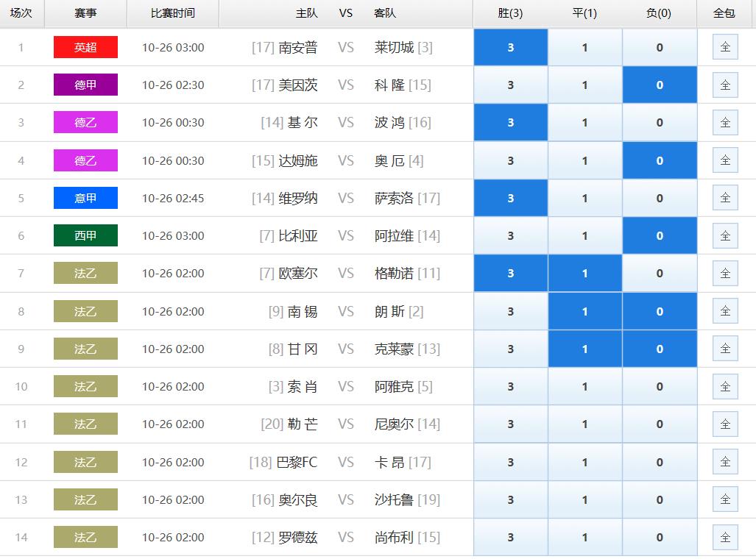Click home team 巴黎FC
756x559 pixels.
click(x=297, y=462)
